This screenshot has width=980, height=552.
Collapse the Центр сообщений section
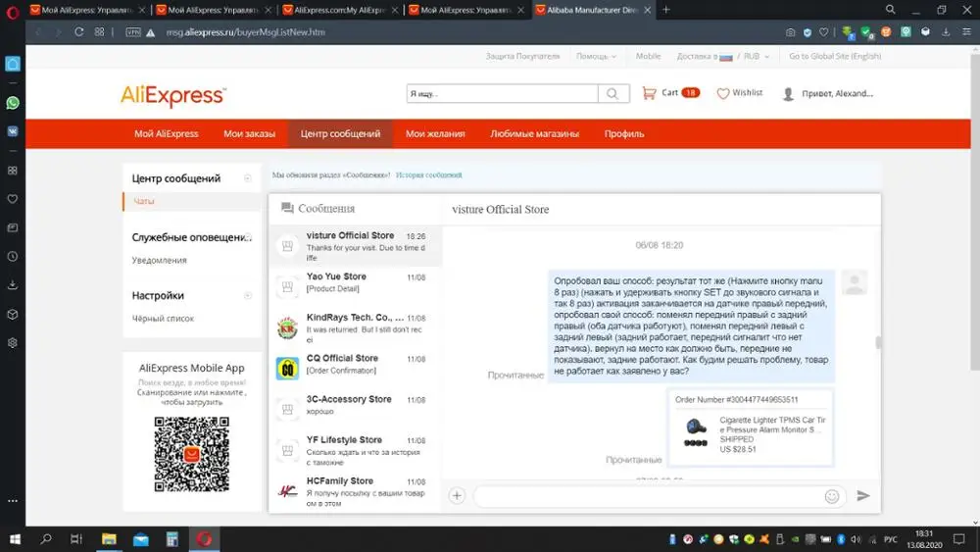click(248, 178)
